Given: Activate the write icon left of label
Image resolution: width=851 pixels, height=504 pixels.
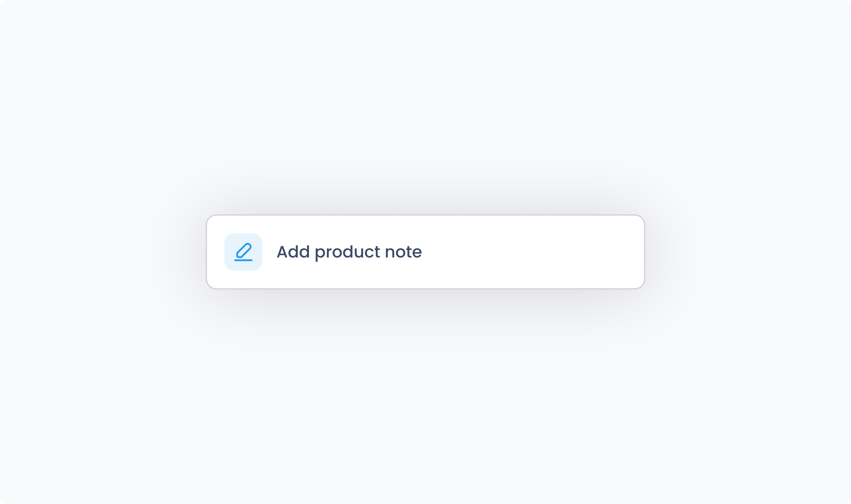Looking at the screenshot, I should point(243,252).
